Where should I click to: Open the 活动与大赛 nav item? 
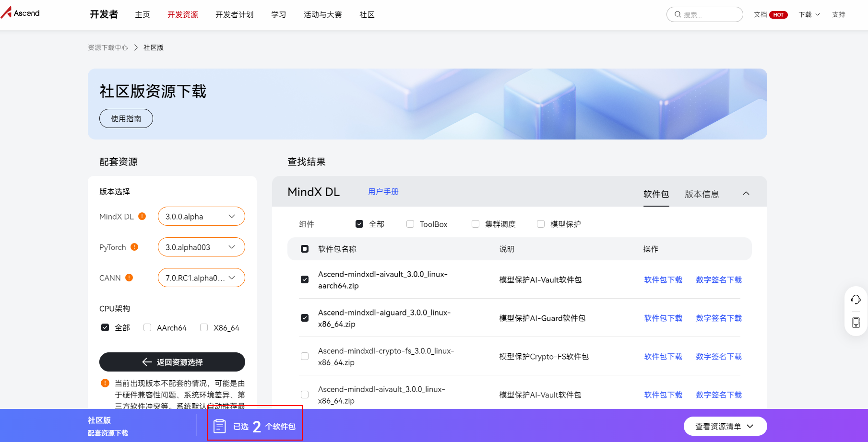point(323,15)
